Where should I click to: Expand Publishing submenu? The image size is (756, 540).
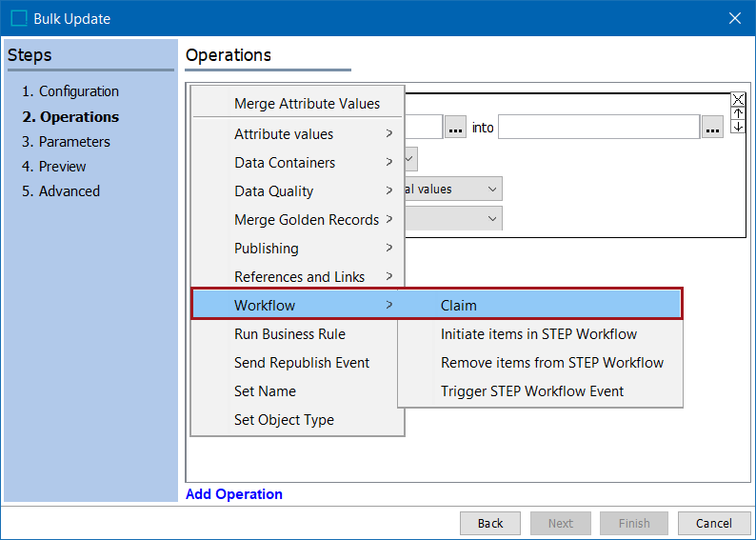pos(297,248)
